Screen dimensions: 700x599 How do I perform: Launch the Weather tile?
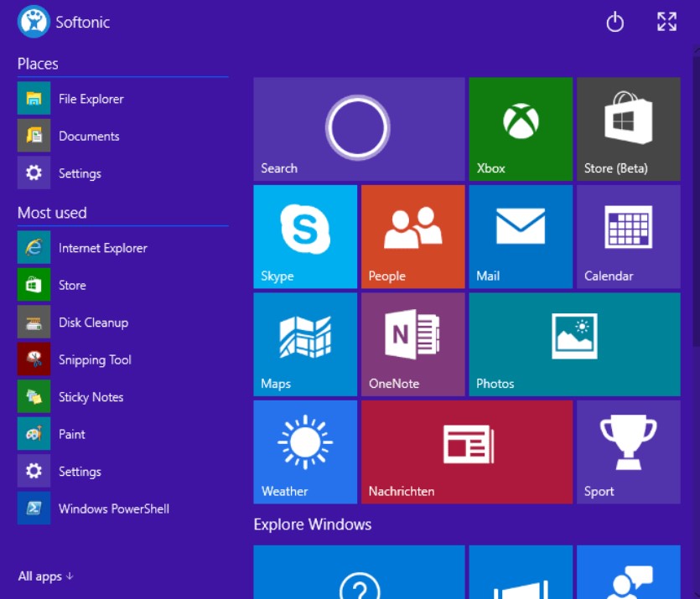(x=305, y=452)
